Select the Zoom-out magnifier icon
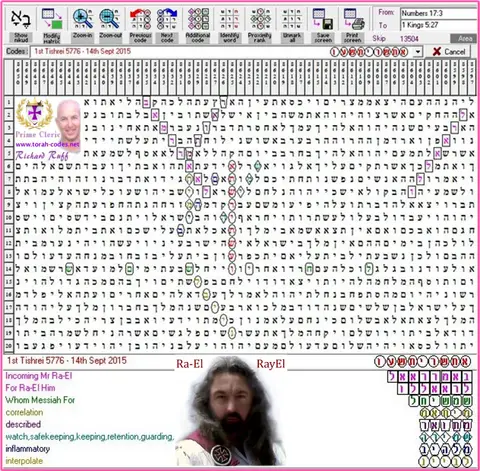This screenshot has width=480, height=471. (110, 19)
